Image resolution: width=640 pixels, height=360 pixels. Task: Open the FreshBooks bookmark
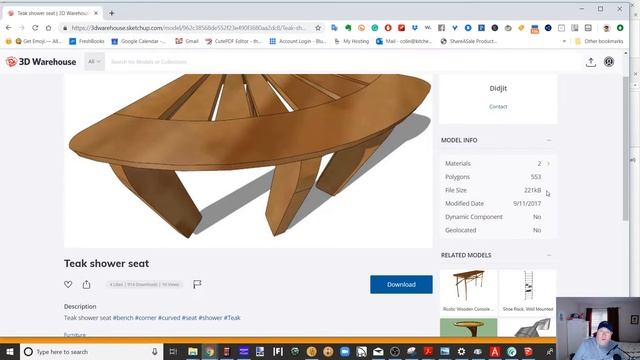[x=87, y=41]
